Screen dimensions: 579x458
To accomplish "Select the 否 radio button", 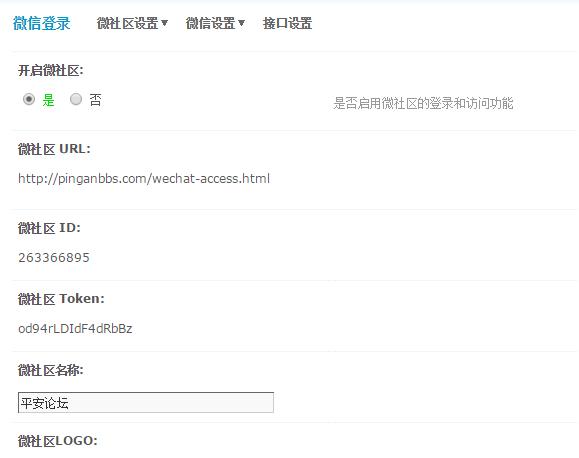I will point(76,99).
